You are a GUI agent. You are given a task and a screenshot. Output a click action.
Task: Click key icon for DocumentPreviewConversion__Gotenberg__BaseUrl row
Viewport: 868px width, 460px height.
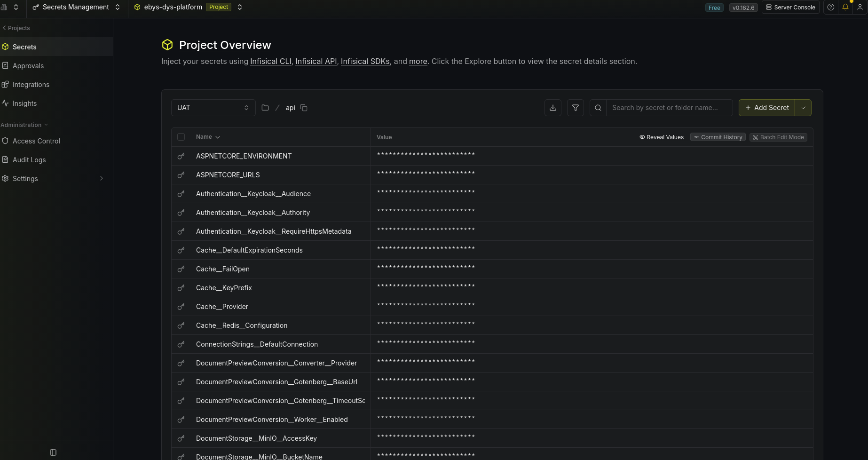pos(181,382)
